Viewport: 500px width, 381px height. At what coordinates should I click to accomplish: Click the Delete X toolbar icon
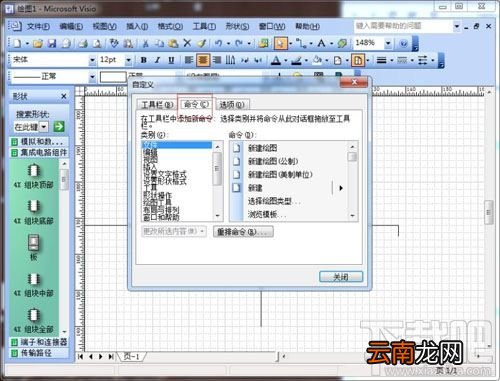(x=187, y=43)
